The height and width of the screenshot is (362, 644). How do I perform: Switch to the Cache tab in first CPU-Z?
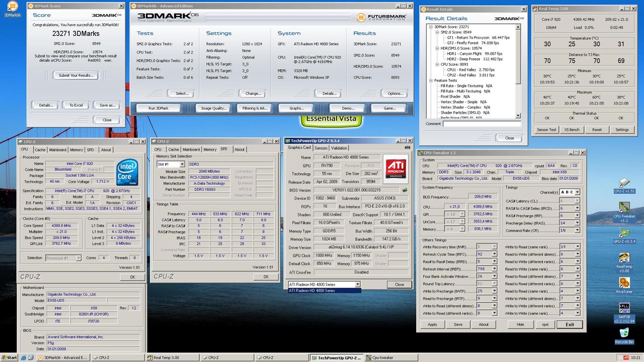(x=40, y=149)
